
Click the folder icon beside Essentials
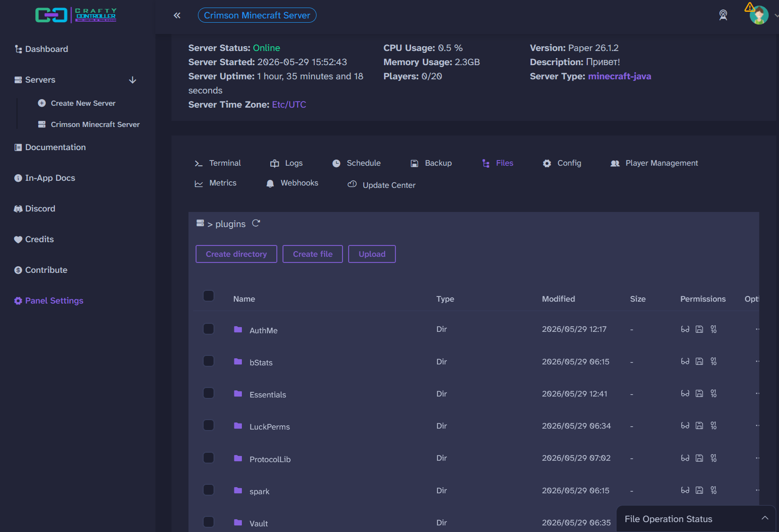pos(238,394)
